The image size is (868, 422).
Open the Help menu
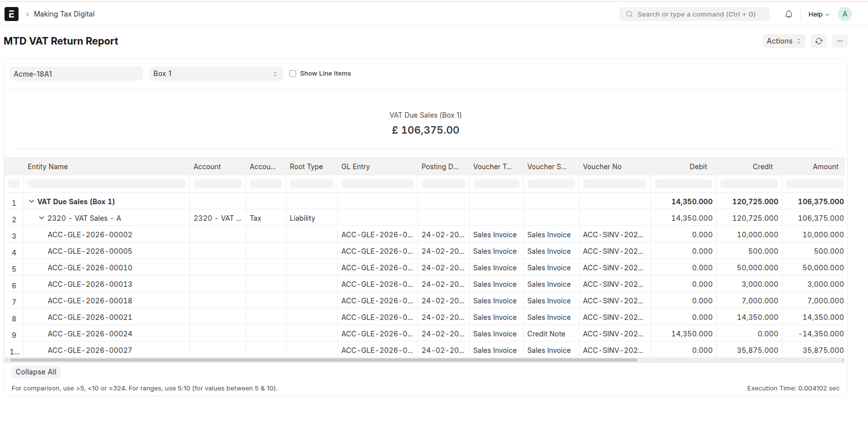[x=819, y=14]
